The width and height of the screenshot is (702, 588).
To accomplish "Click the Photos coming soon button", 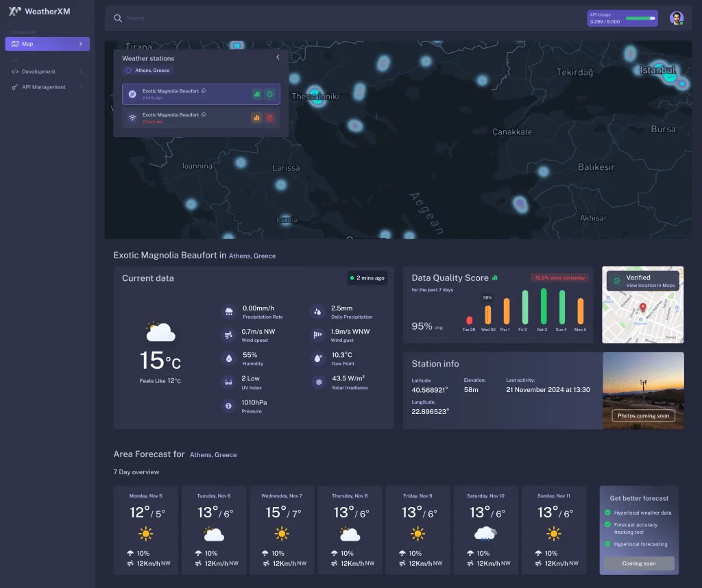I will click(643, 416).
